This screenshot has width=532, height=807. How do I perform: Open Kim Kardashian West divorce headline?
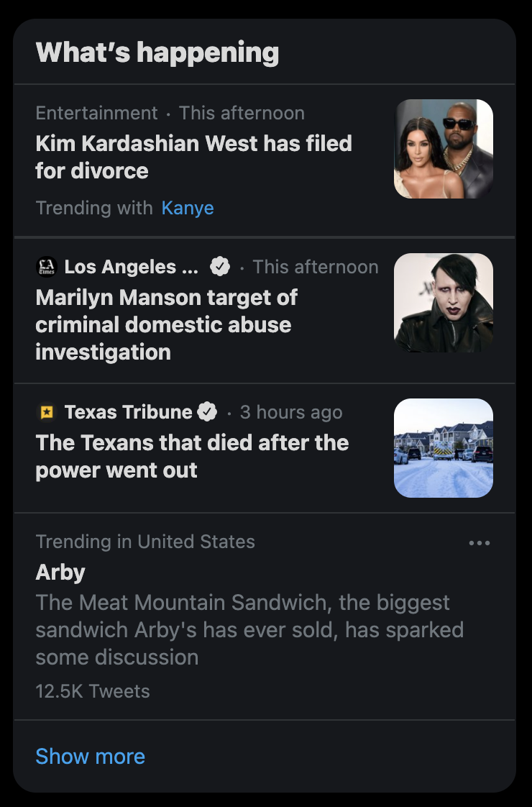(194, 157)
